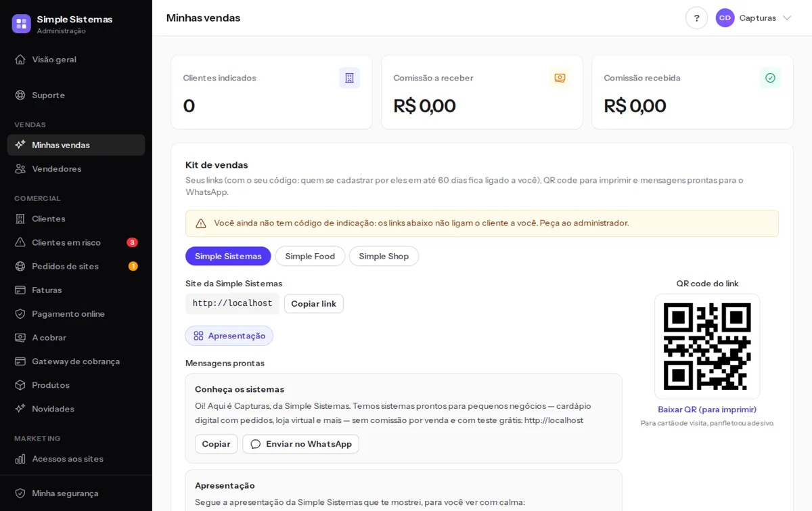
Task: Click the Clientes building icon in sidebar
Action: [x=20, y=219]
